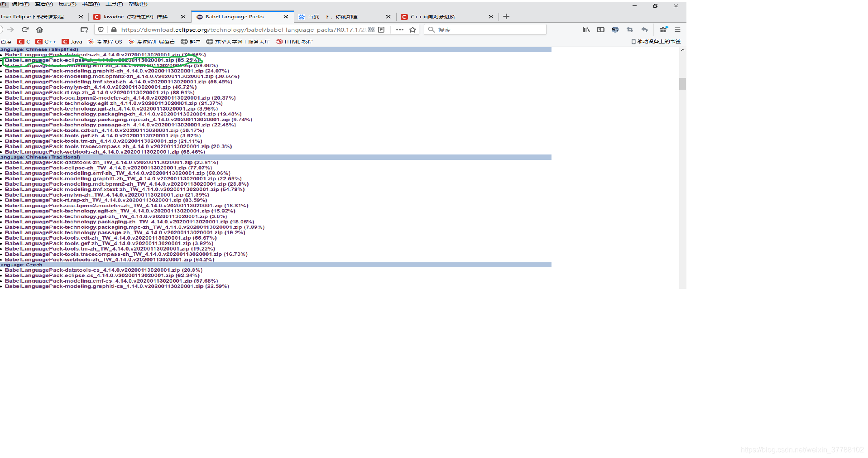
Task: Open the 编辑(E) menu
Action: point(20,4)
